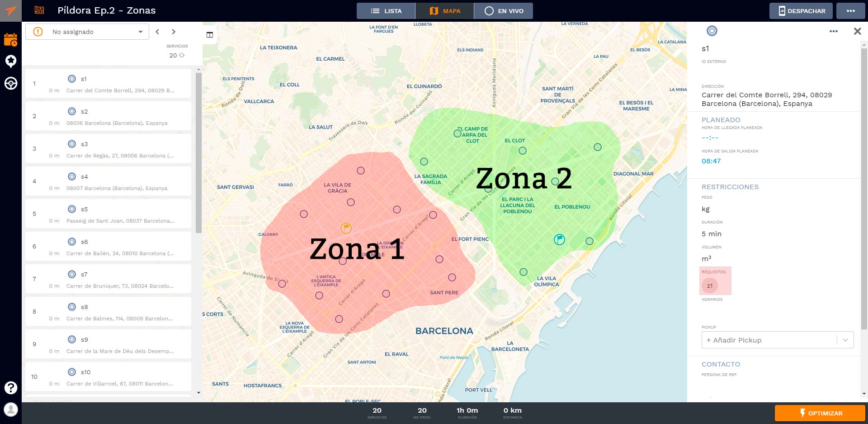The image size is (868, 424).
Task: Select the red marker near Sant Pere
Action: (x=452, y=277)
